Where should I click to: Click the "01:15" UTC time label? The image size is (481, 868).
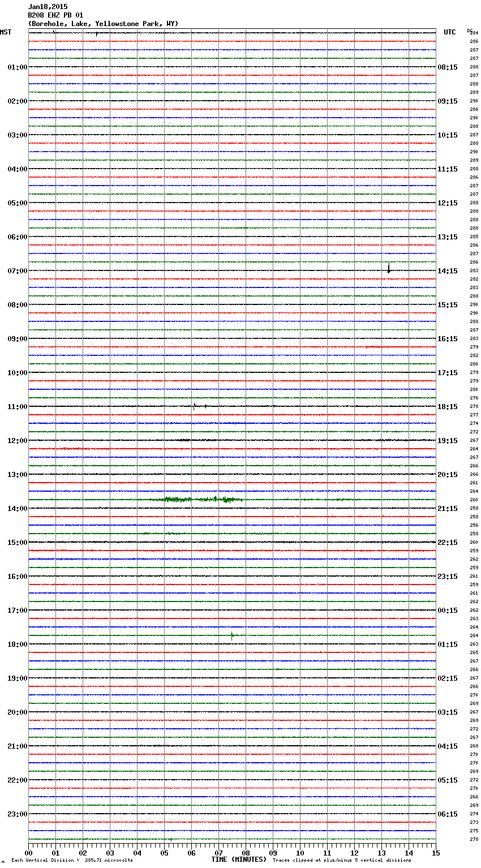point(448,644)
